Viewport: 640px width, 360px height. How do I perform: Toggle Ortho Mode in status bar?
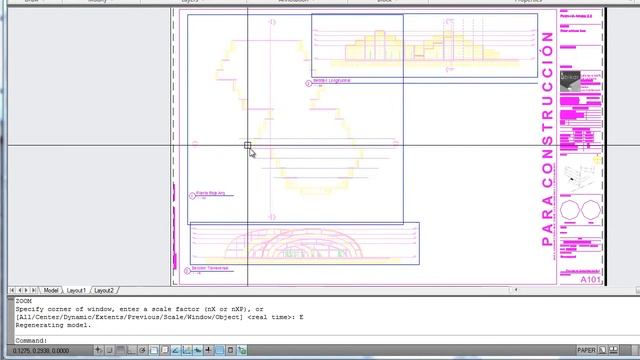tap(131, 350)
